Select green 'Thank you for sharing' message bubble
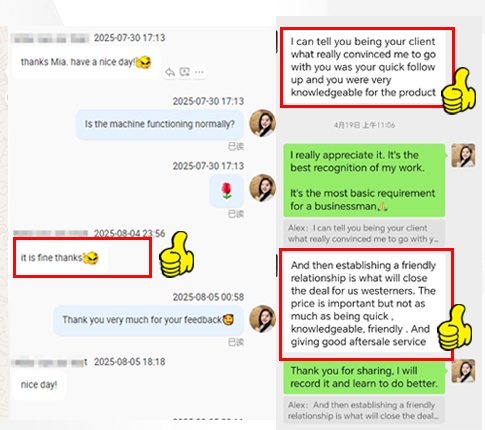The height and width of the screenshot is (430, 485). pos(364,378)
